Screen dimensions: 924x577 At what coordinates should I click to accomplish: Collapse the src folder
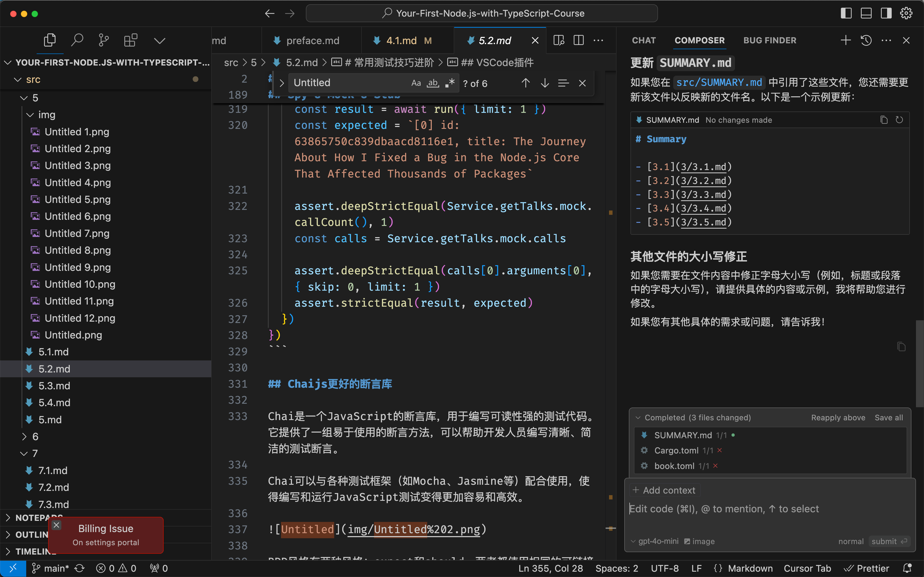[x=17, y=80]
